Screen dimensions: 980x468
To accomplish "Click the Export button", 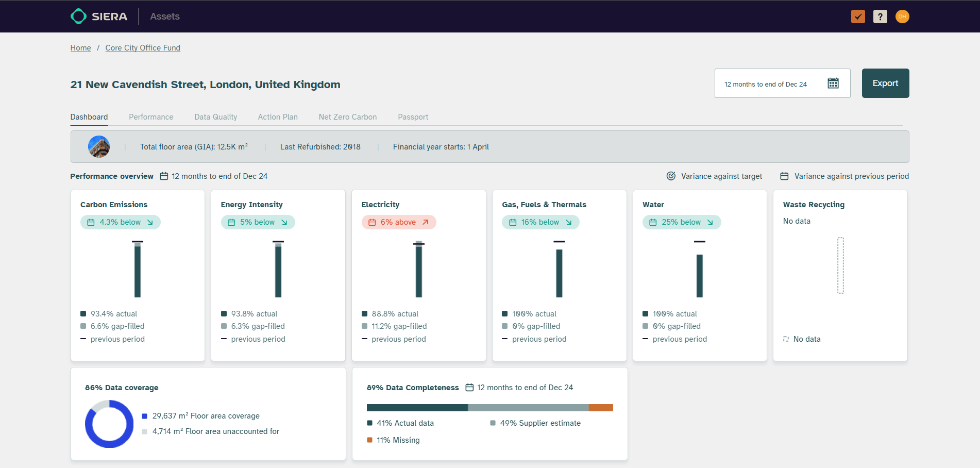I will pos(885,83).
